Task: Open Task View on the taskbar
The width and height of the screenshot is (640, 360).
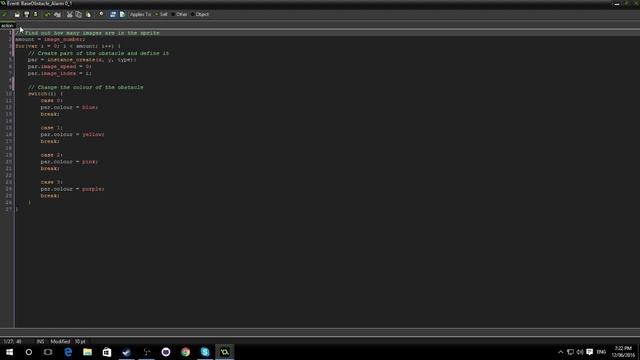Action: click(48, 352)
